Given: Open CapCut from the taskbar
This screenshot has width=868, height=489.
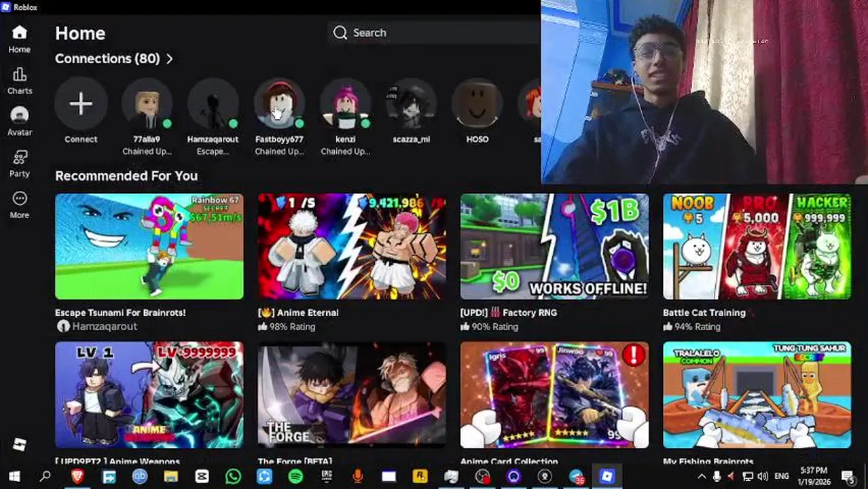Looking at the screenshot, I should pos(202,477).
